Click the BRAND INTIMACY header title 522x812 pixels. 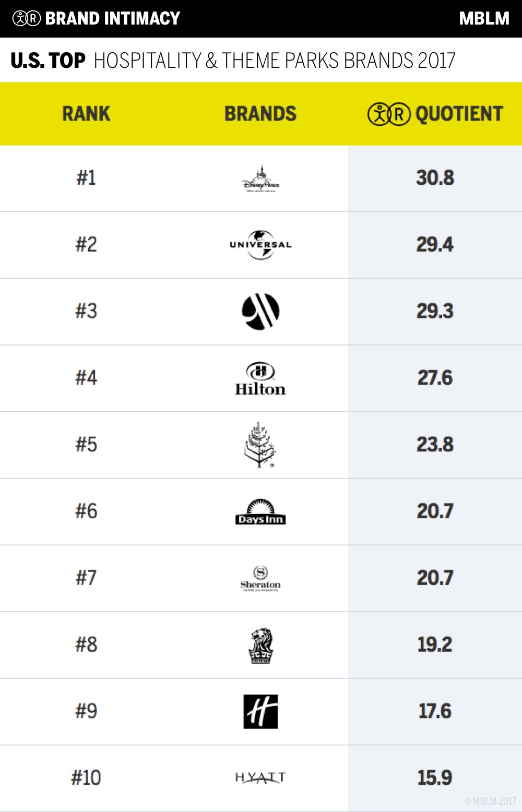(x=113, y=19)
